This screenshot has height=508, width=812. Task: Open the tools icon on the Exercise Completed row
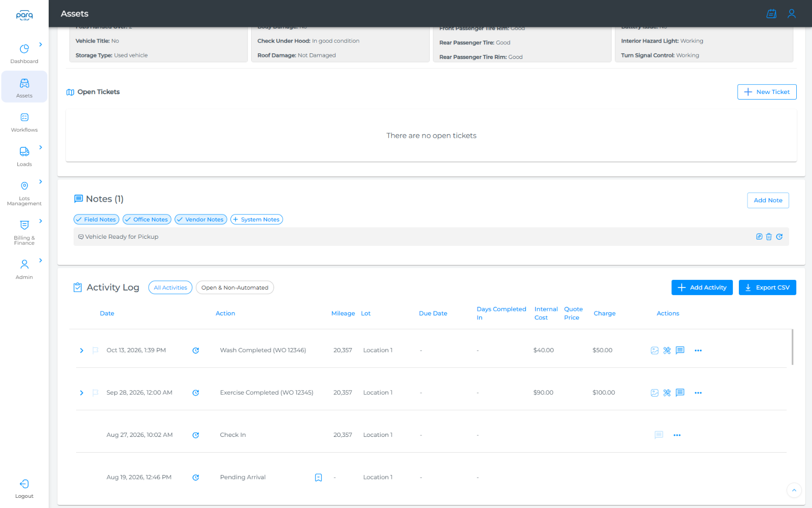[x=667, y=393]
